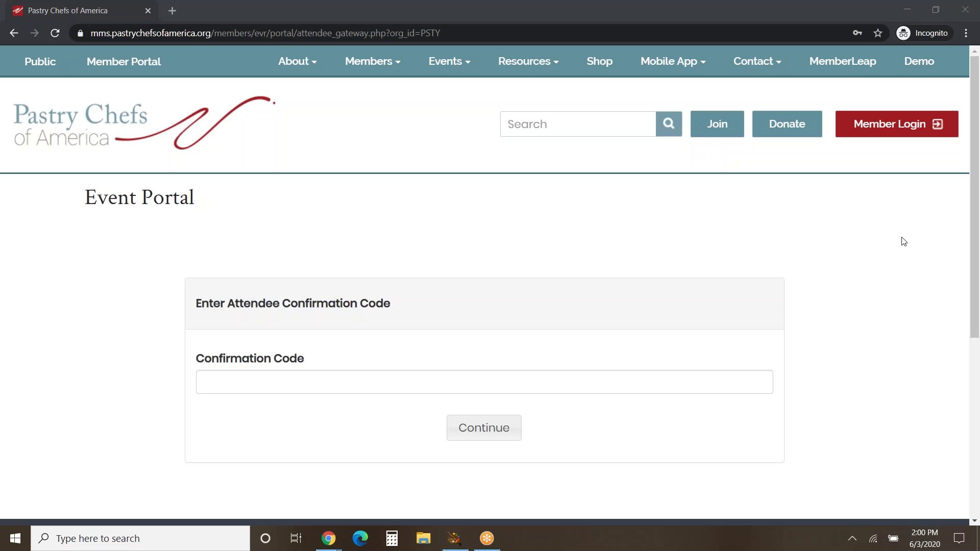Viewport: 980px width, 551px height.
Task: Focus the Confirmation Code input field
Action: click(484, 382)
